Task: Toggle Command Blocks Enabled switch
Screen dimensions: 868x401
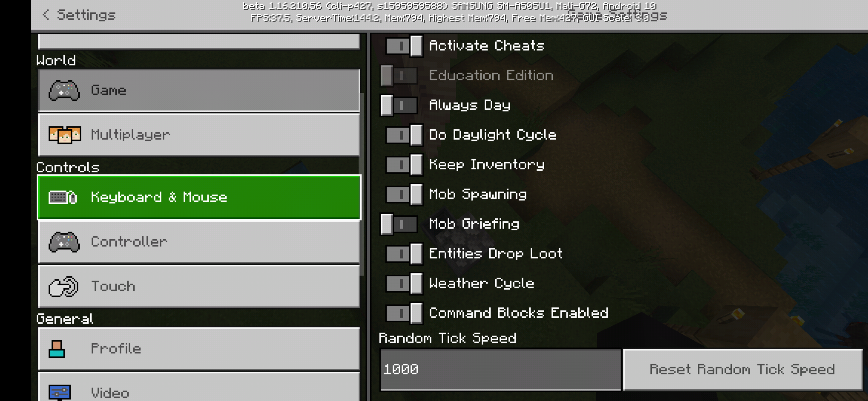Action: coord(404,313)
